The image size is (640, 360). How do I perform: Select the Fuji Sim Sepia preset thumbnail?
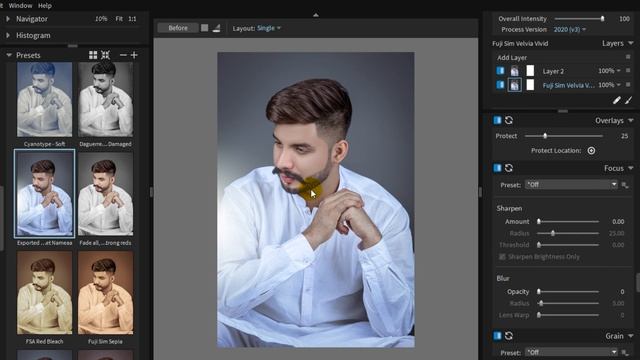(105, 293)
